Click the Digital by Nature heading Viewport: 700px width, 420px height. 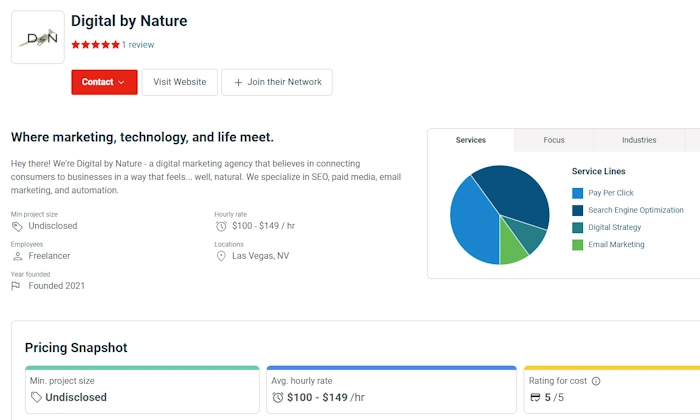click(129, 21)
